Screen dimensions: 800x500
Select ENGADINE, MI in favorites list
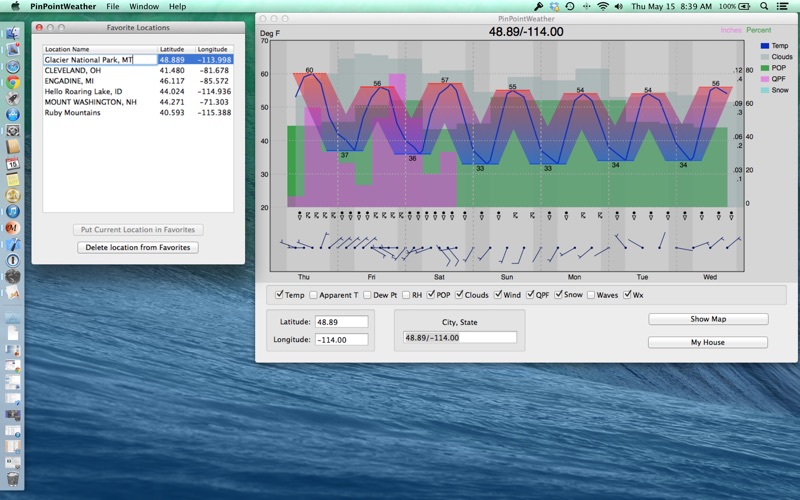click(x=138, y=81)
